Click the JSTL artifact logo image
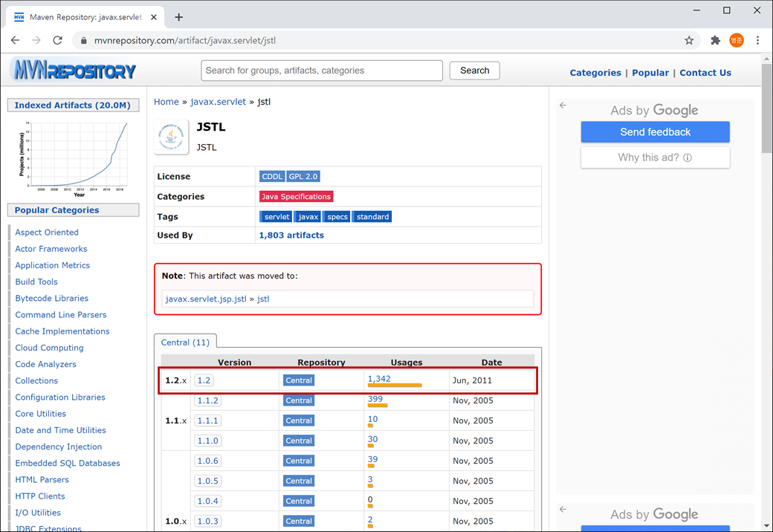 tap(171, 137)
